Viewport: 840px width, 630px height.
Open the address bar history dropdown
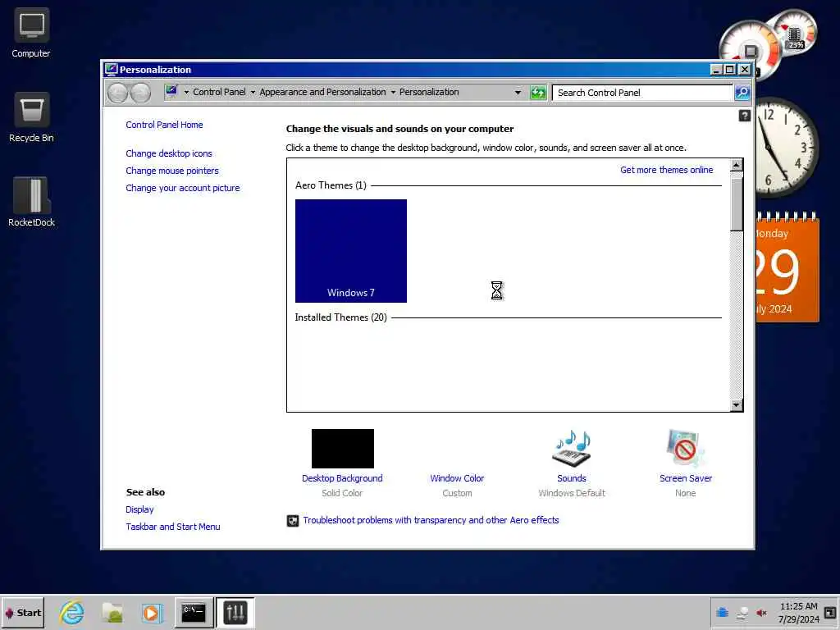(518, 93)
